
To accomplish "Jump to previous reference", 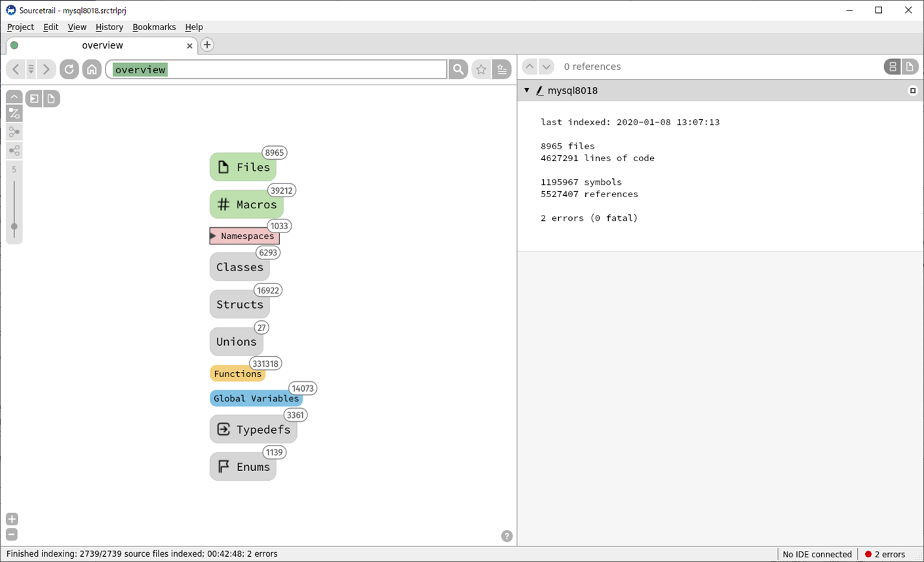I will pyautogui.click(x=529, y=66).
